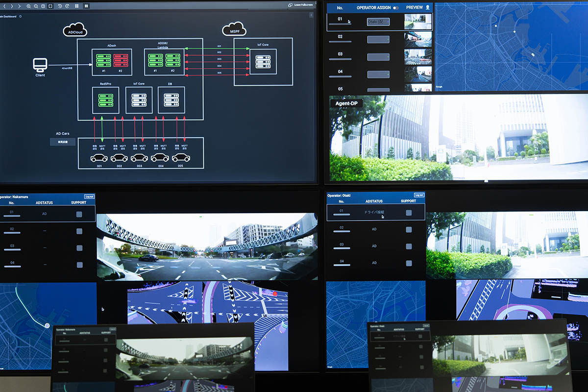This screenshot has width=588, height=392.
Task: Click Leave Fullscreen at top right
Action: 300,5
